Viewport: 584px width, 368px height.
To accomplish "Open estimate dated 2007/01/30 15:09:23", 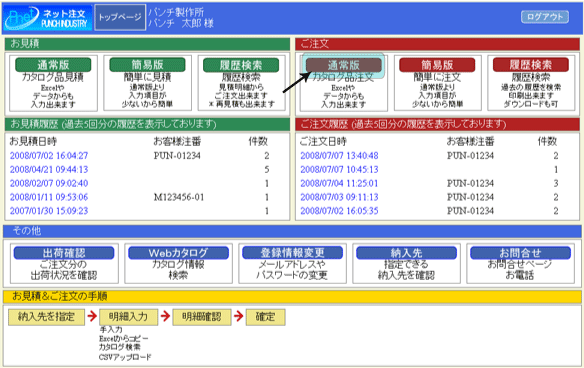I will [49, 211].
